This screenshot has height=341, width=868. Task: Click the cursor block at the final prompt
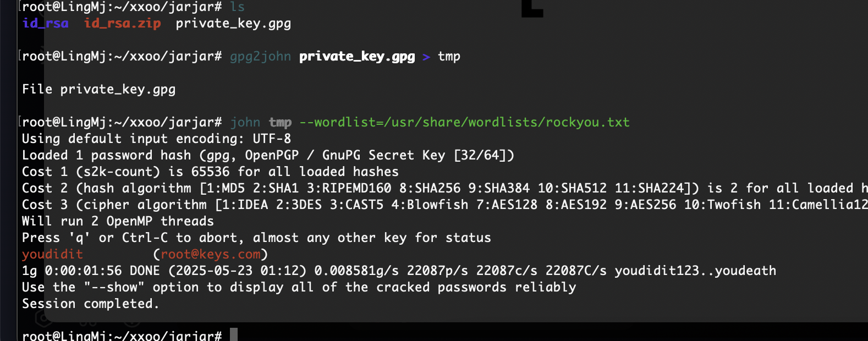click(x=234, y=334)
